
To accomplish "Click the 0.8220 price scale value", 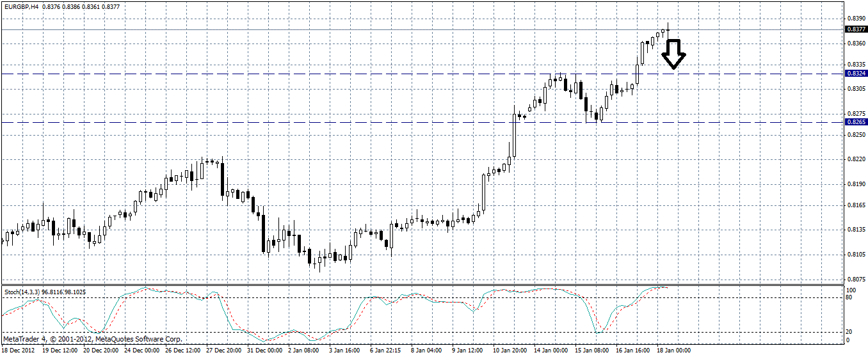I will coord(856,159).
